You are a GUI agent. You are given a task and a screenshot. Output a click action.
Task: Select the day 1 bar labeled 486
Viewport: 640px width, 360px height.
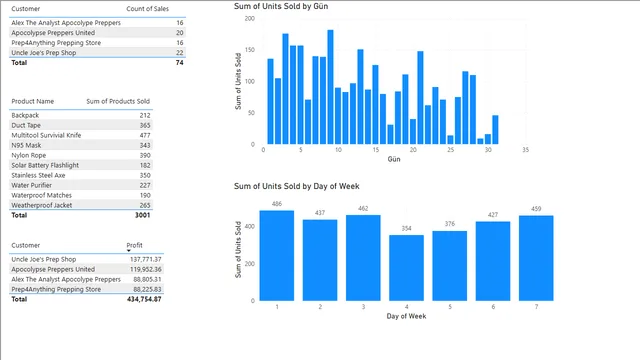tap(277, 256)
